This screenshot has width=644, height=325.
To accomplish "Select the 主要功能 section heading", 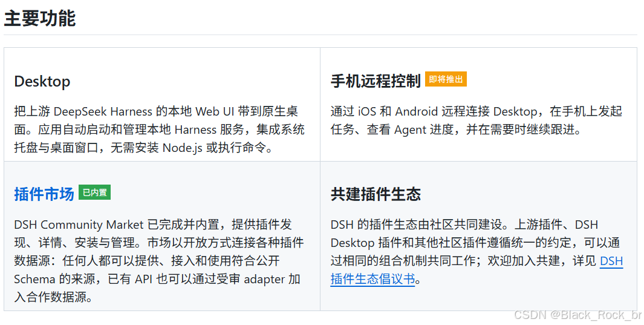I will click(x=40, y=19).
